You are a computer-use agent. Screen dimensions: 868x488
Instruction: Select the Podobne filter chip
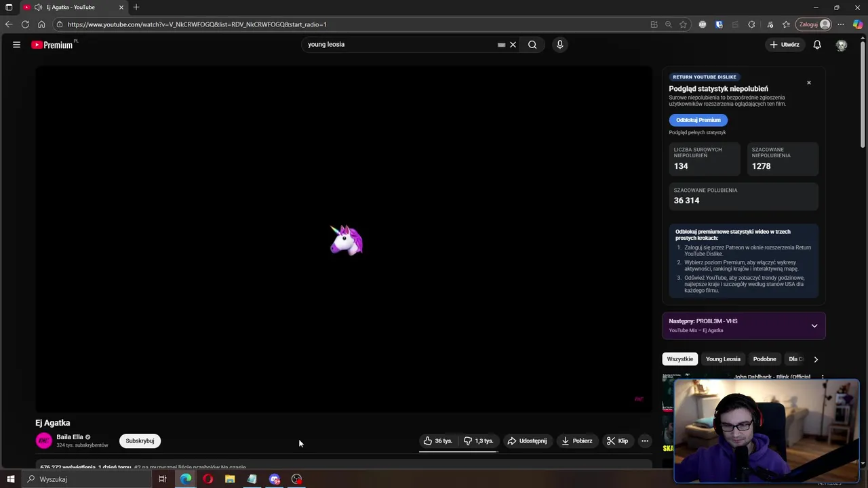(x=764, y=359)
